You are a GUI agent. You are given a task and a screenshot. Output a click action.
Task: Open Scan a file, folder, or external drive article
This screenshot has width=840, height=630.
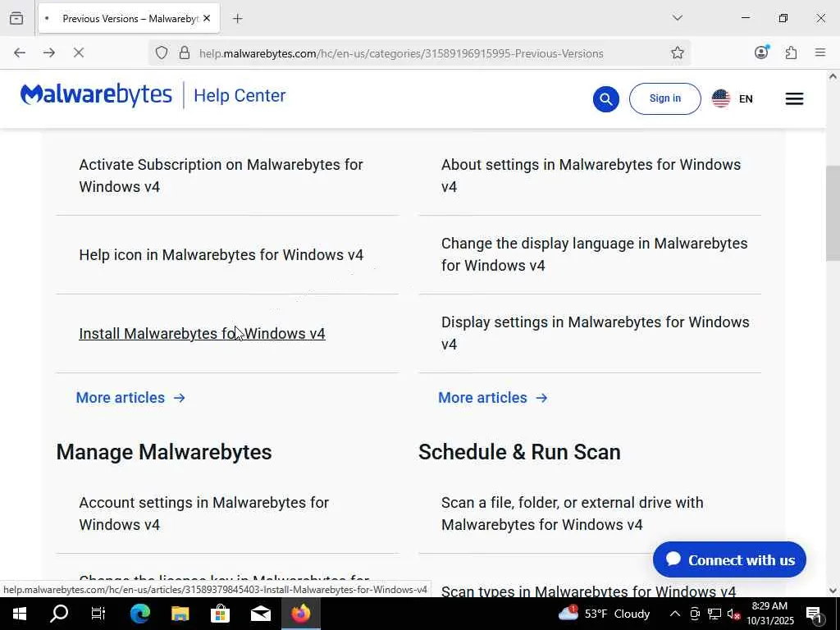572,514
